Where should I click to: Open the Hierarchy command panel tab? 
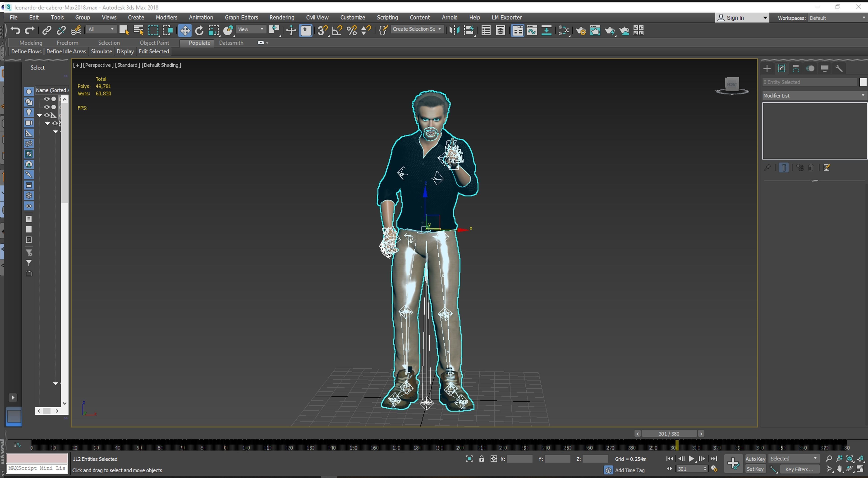click(x=796, y=69)
